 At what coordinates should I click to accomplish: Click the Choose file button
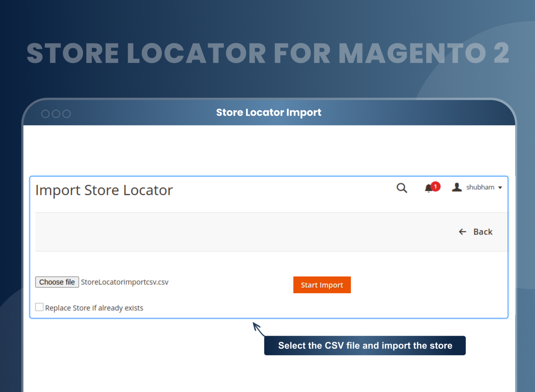[x=57, y=282]
